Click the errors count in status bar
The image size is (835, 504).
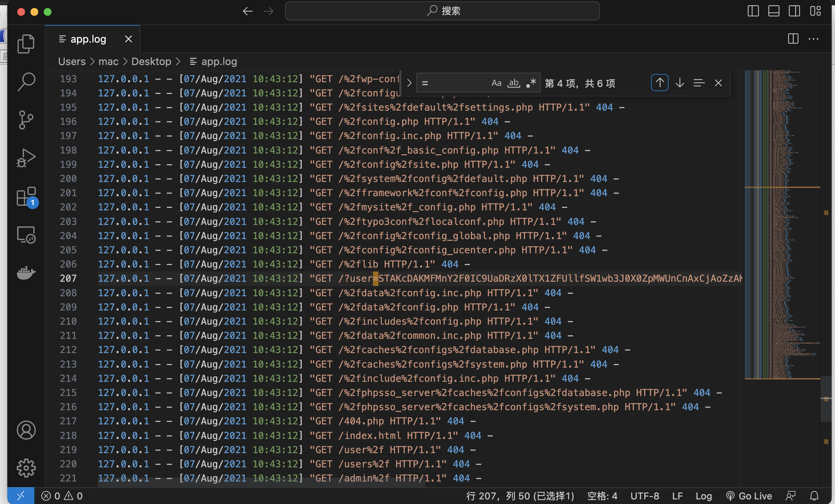tap(51, 496)
